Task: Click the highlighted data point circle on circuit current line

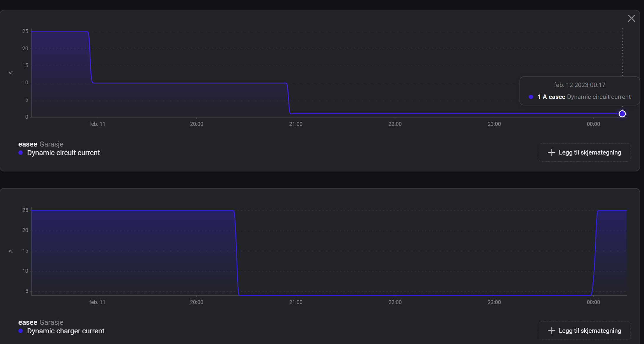Action: coord(622,114)
